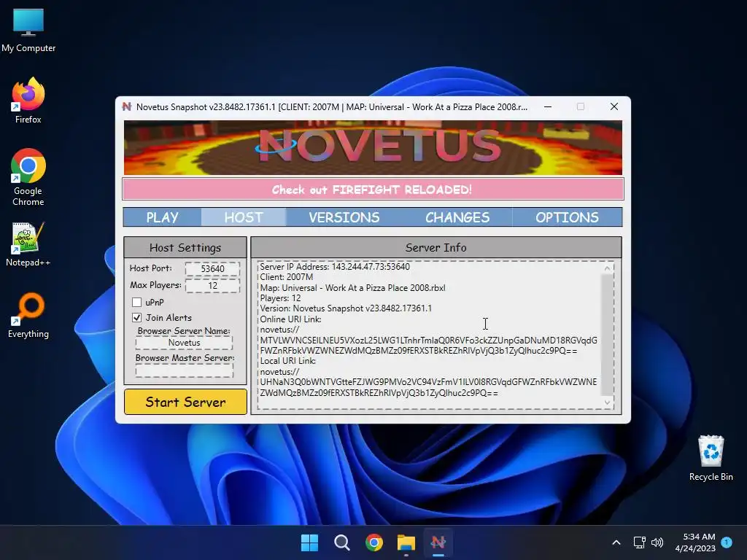Click the Server Info vertical scrollbar thumb
747x560 pixels.
coord(607,334)
